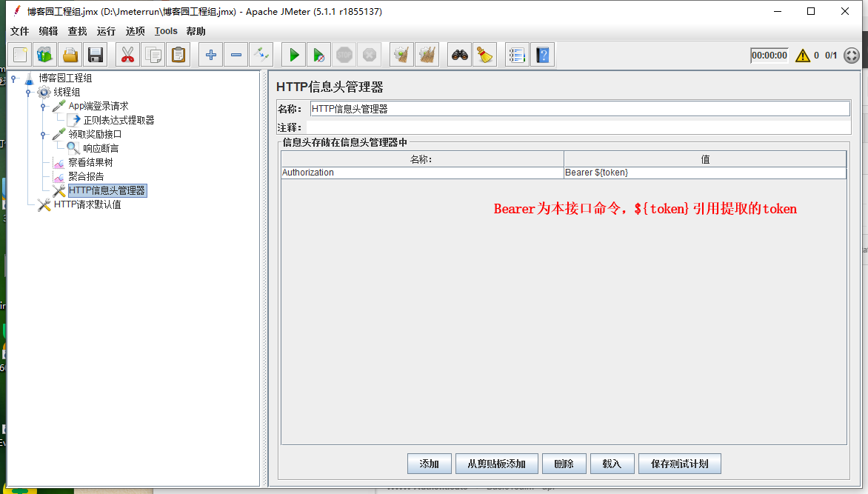Click the yellow warning log-viewer icon
This screenshot has width=868, height=494.
click(803, 56)
